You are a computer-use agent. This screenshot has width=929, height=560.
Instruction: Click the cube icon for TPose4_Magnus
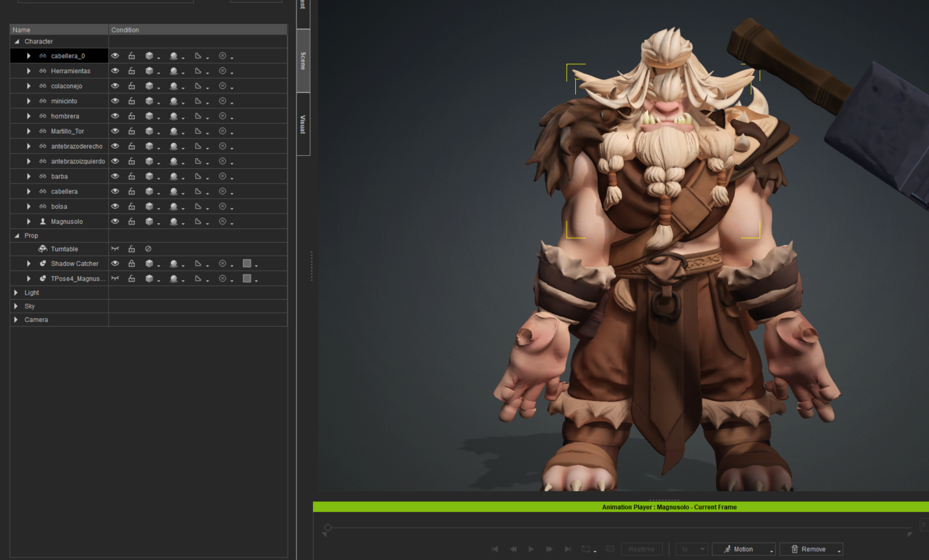coord(149,278)
